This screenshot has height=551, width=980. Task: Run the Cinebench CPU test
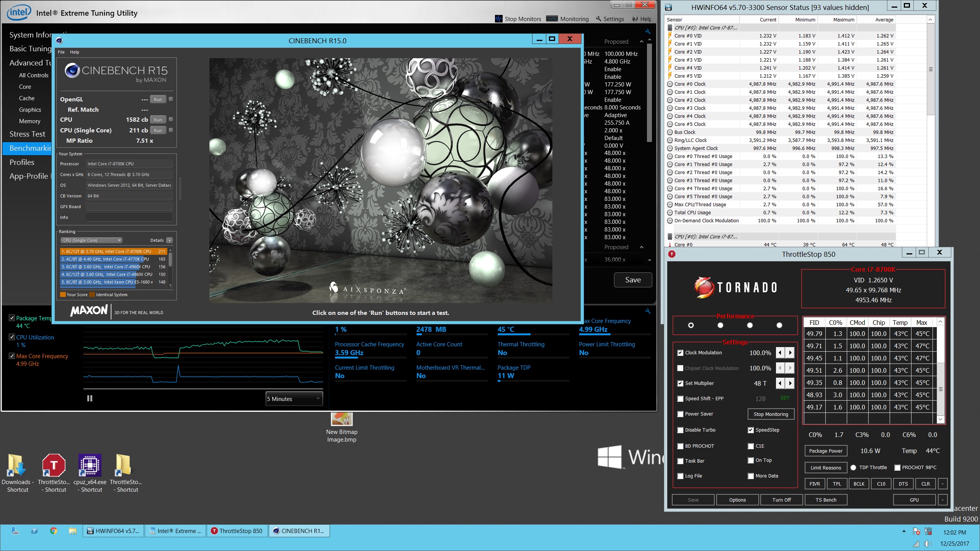click(158, 120)
